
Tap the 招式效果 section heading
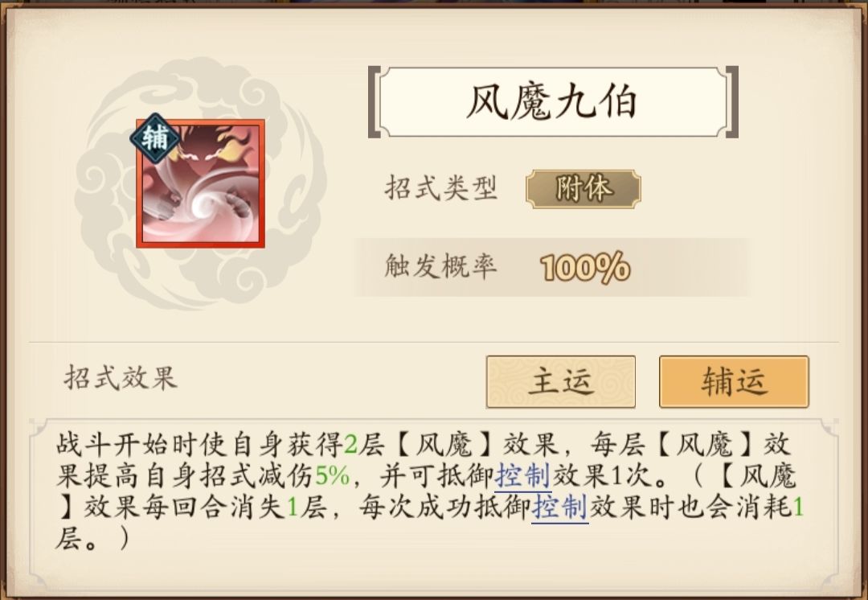(x=121, y=378)
